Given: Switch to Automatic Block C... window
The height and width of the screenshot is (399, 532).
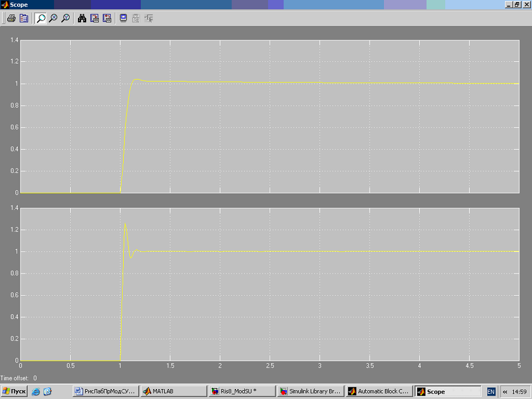Looking at the screenshot, I should point(379,391).
